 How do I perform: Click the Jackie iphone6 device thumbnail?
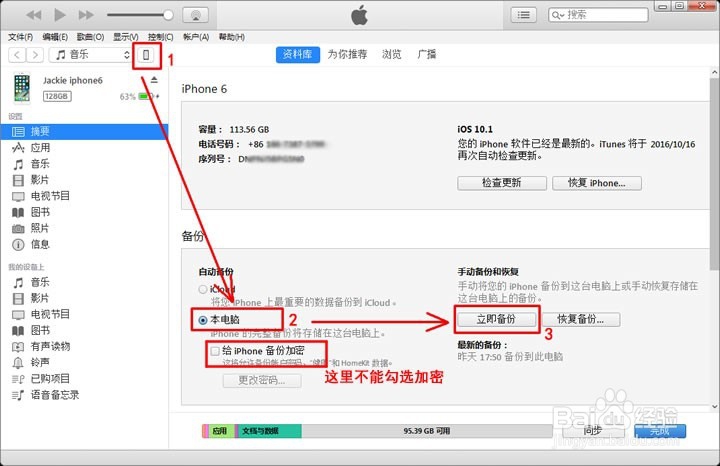tap(22, 88)
